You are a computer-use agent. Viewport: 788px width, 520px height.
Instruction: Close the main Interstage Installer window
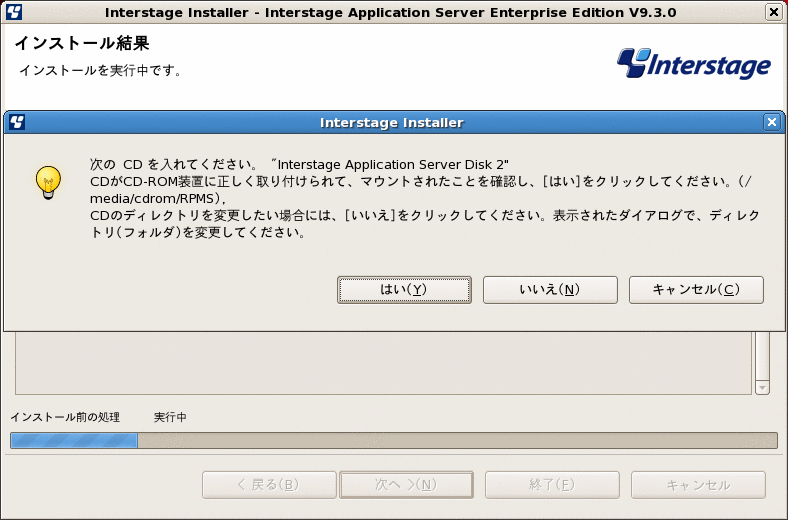point(774,12)
